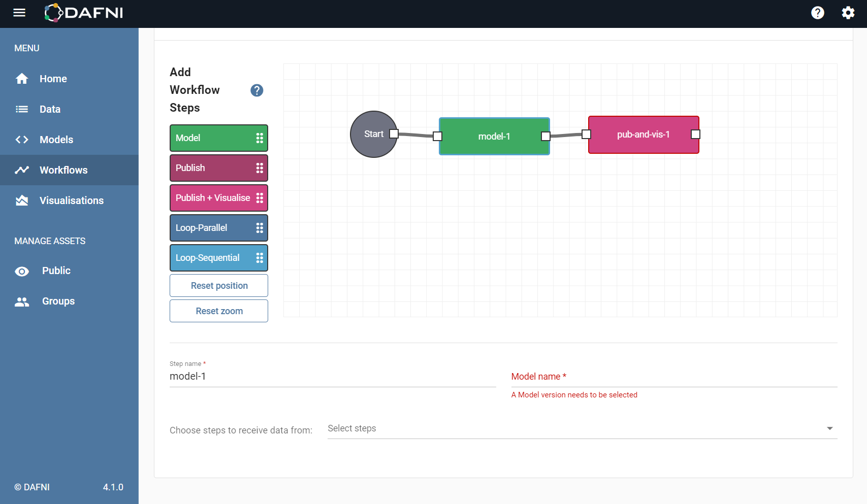Image resolution: width=867 pixels, height=504 pixels.
Task: Click the help icon beside Add Workflow Steps
Action: (x=256, y=90)
